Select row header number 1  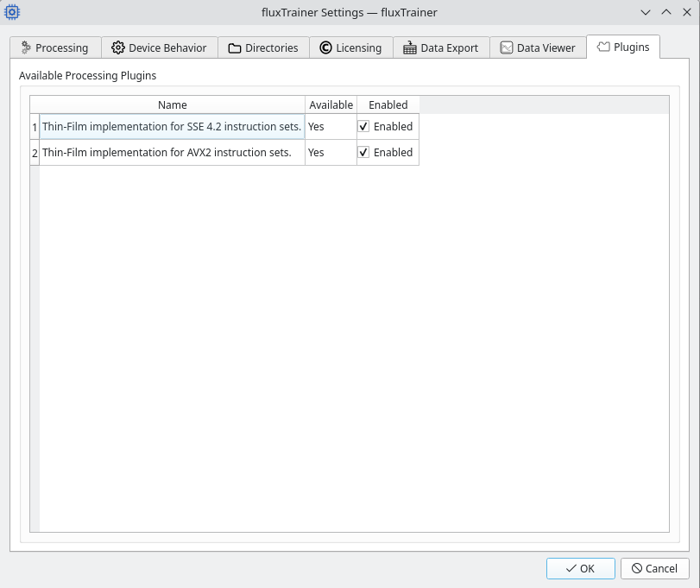pyautogui.click(x=35, y=127)
